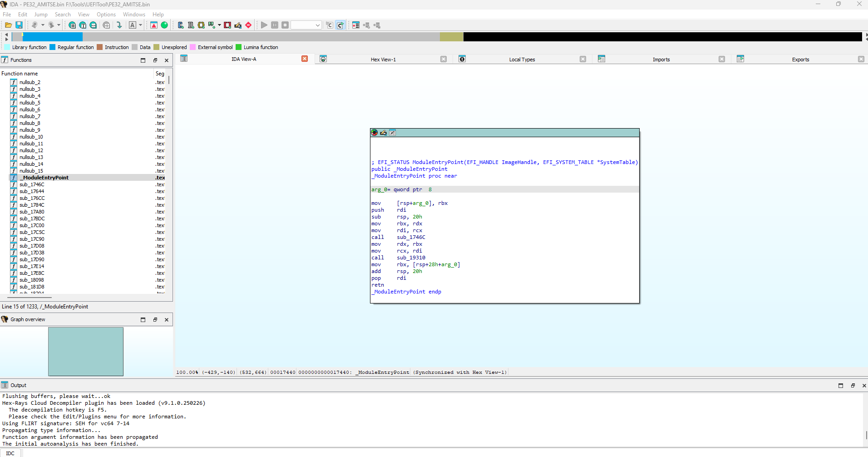The image size is (868, 457).
Task: Select sub_1746C in the Functions list
Action: [x=32, y=184]
